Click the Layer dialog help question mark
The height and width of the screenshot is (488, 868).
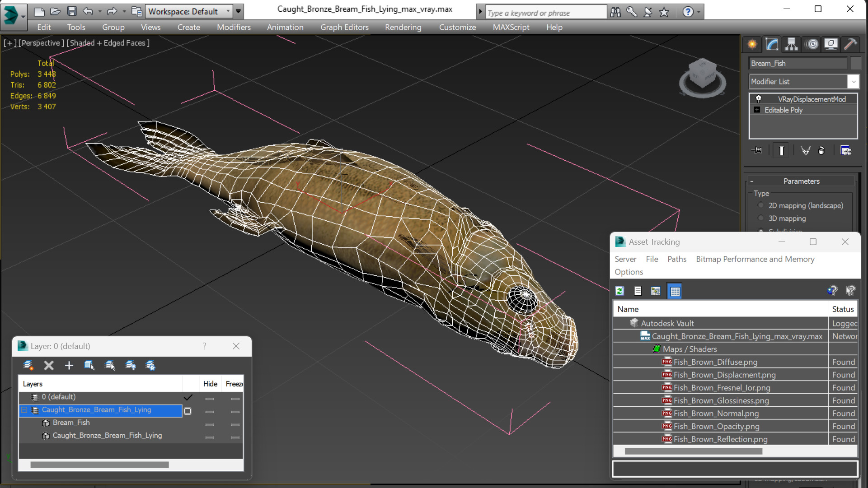(x=204, y=346)
